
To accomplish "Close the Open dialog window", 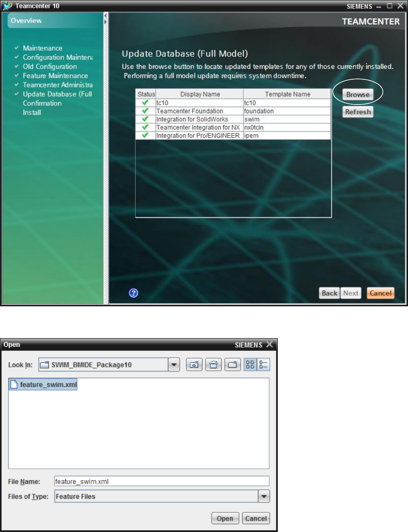I will 270,344.
